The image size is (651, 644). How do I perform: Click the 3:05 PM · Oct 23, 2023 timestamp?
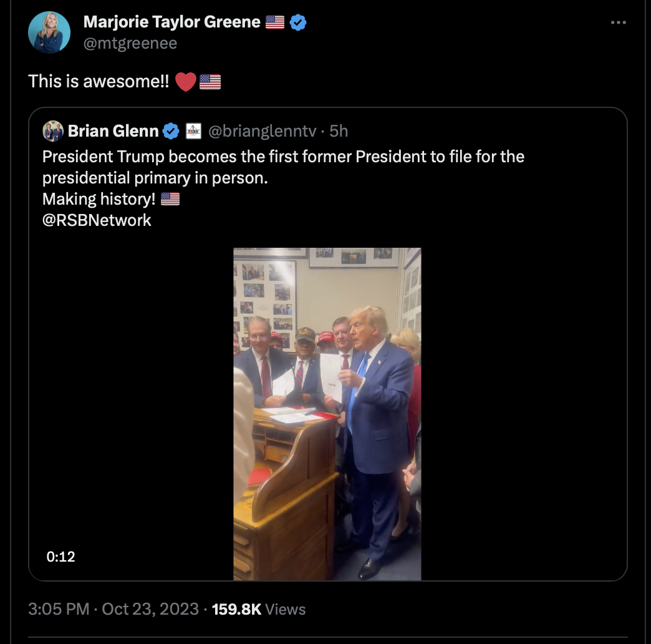pos(113,609)
